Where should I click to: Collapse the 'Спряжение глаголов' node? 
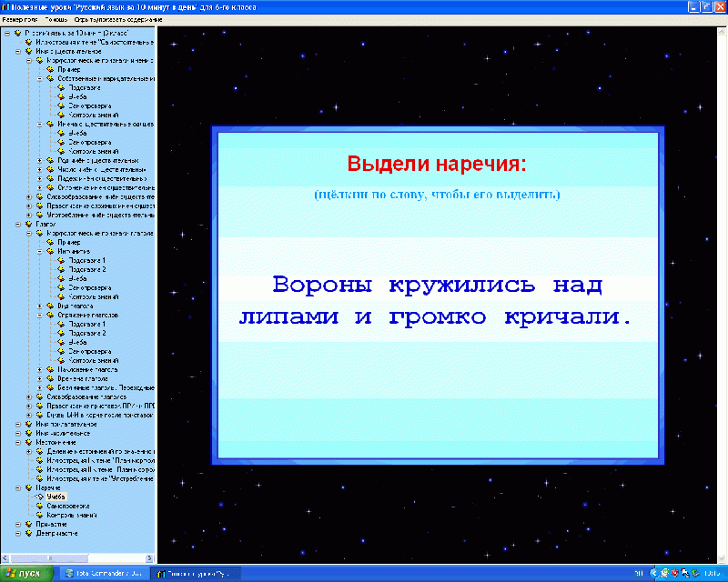40,316
